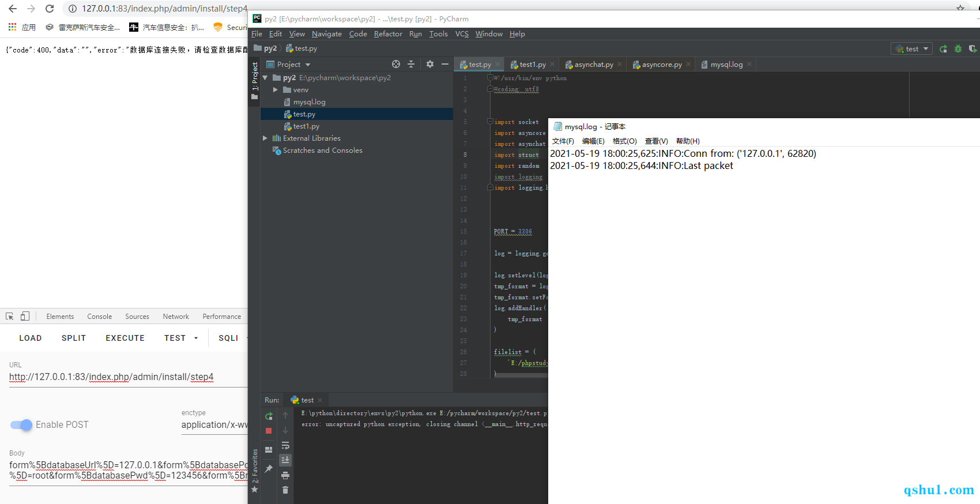Click the scroll to end icon in Run console
Image resolution: width=980 pixels, height=504 pixels.
tap(285, 460)
